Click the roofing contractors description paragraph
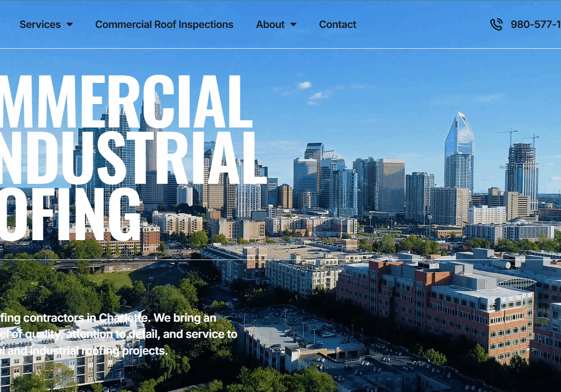Viewport: 561px width, 392px height. coord(117,334)
